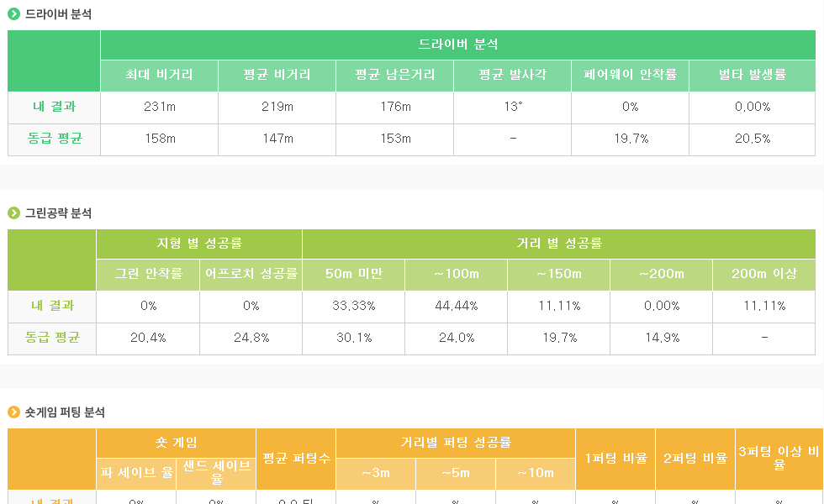824x504 pixels.
Task: Select the 평균 비거리 column header
Action: coord(277,76)
